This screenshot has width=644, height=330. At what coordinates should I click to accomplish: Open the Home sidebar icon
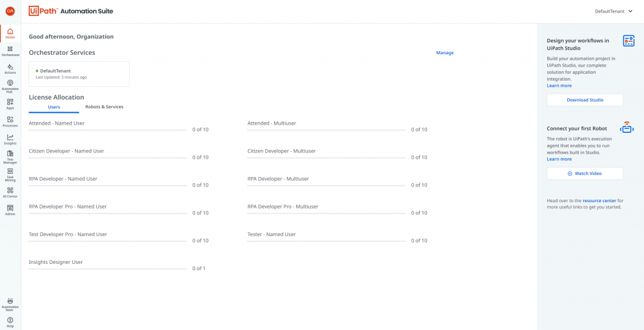pyautogui.click(x=10, y=34)
